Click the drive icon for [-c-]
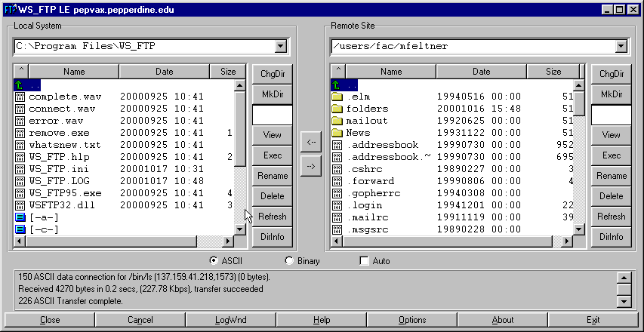This screenshot has width=644, height=332. (x=20, y=229)
